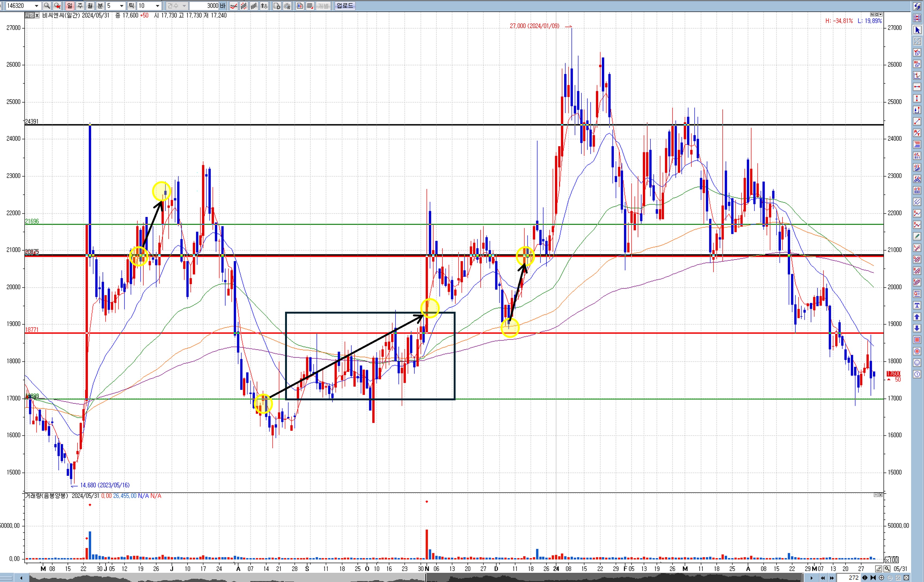The image size is (924, 582).
Task: Click the 틱 tick period button
Action: [x=131, y=6]
